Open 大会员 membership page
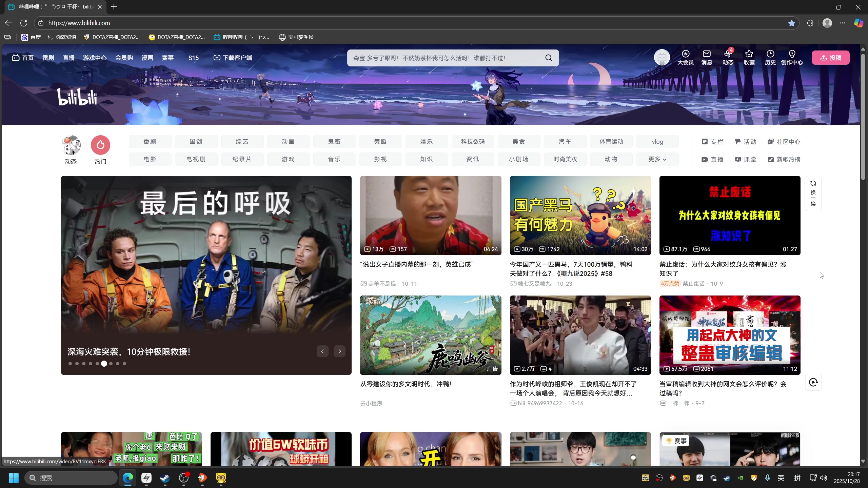 pos(685,58)
